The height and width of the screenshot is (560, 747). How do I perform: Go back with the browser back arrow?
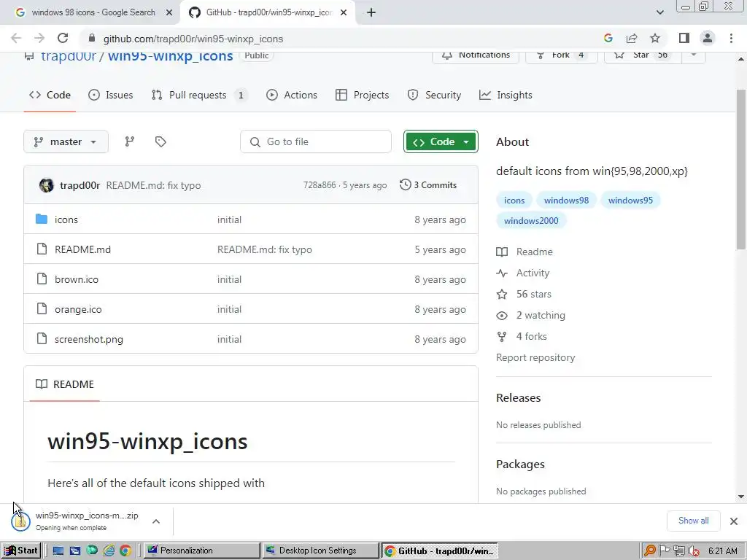16,38
